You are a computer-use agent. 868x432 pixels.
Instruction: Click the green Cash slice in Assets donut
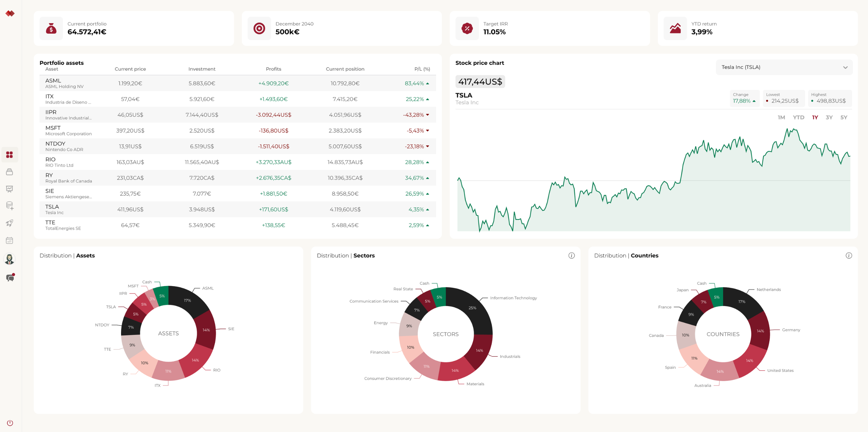click(161, 296)
